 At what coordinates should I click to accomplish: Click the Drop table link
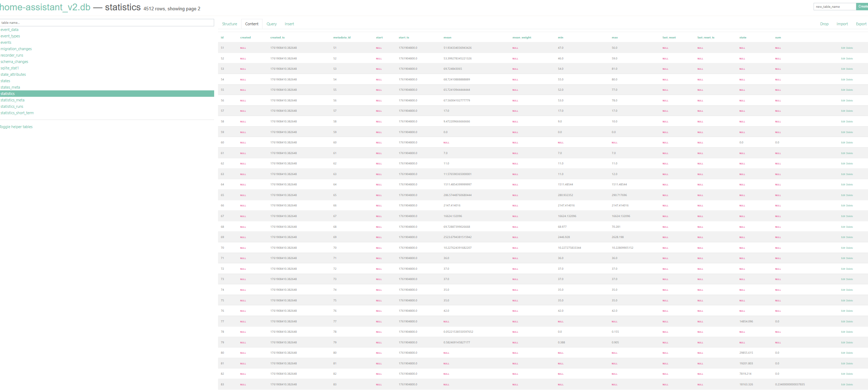[824, 24]
